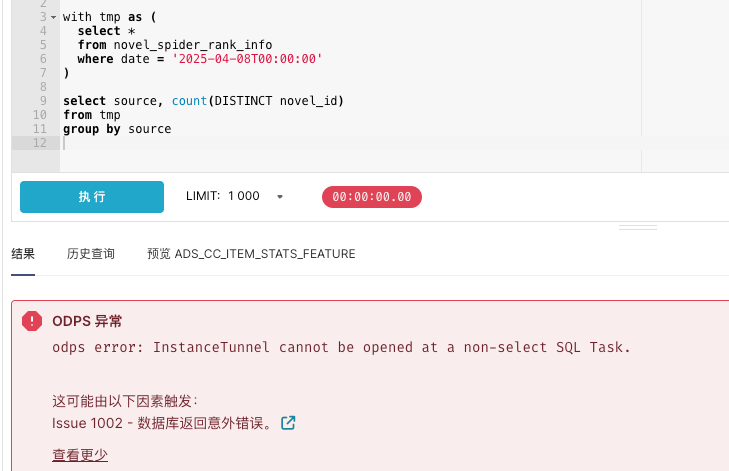Click the novel_spider_rank_info table name
The width and height of the screenshot is (729, 471).
pos(193,45)
